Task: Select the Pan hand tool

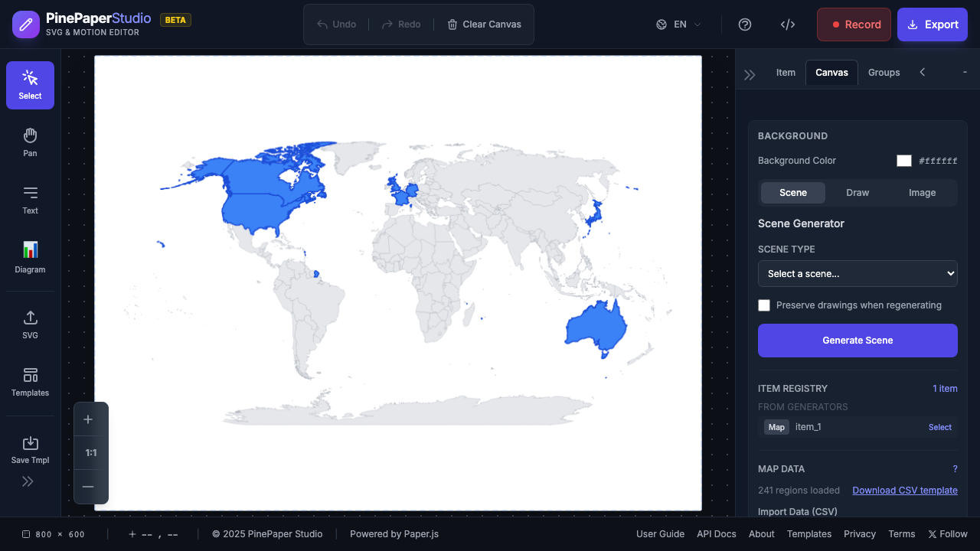Action: click(x=30, y=142)
